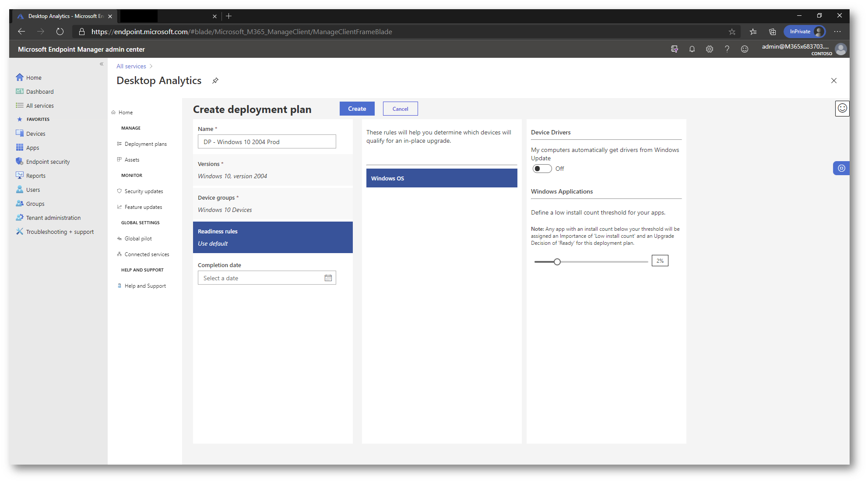
Task: Click the 2% threshold value box
Action: click(x=660, y=261)
